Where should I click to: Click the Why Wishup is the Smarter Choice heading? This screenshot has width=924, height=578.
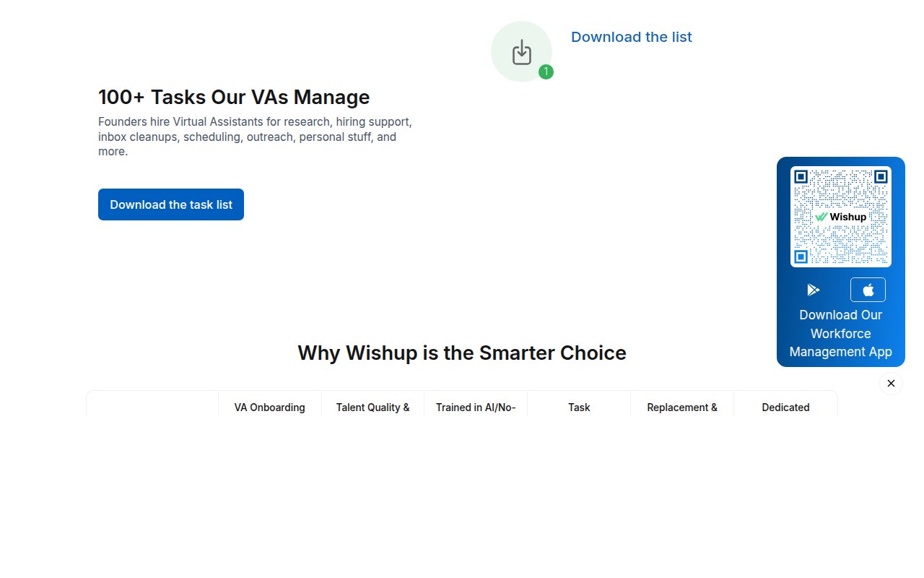[462, 353]
